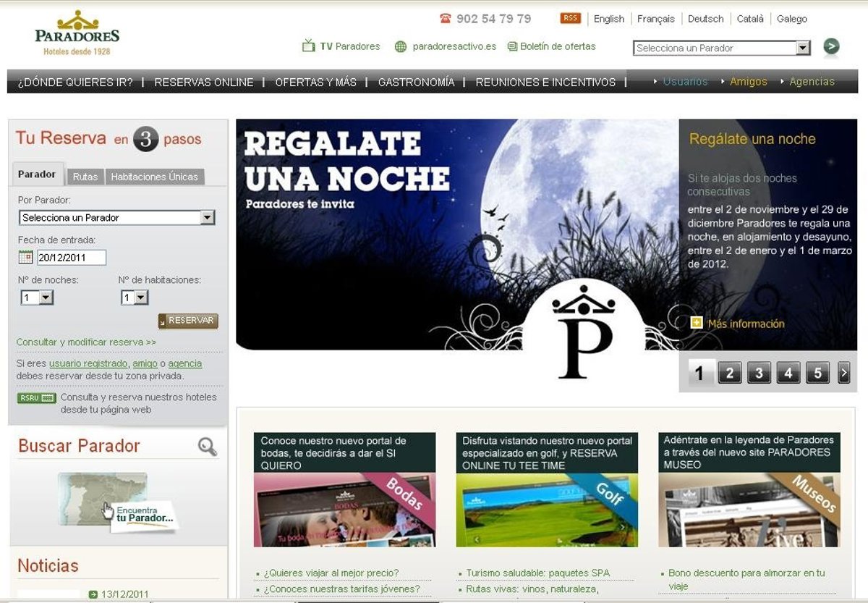Screen dimensions: 868x603
Task: Click the orange RSS feed icon
Action: (x=570, y=19)
